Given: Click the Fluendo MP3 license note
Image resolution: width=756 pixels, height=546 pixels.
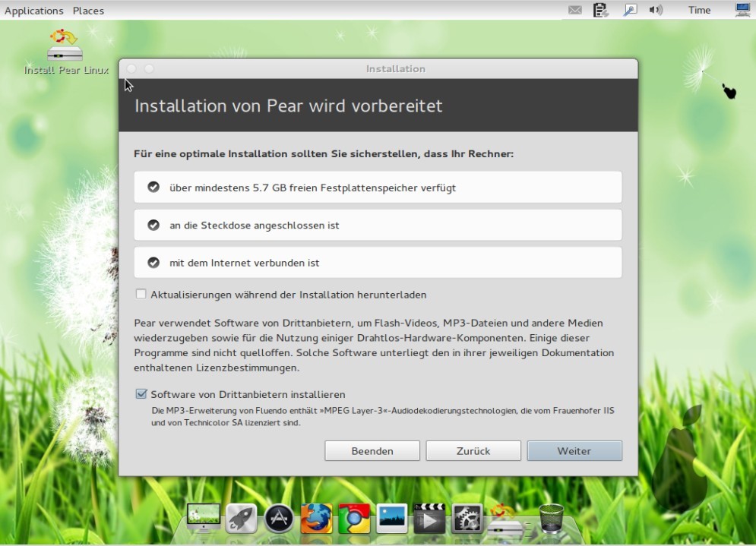Looking at the screenshot, I should click(x=383, y=416).
